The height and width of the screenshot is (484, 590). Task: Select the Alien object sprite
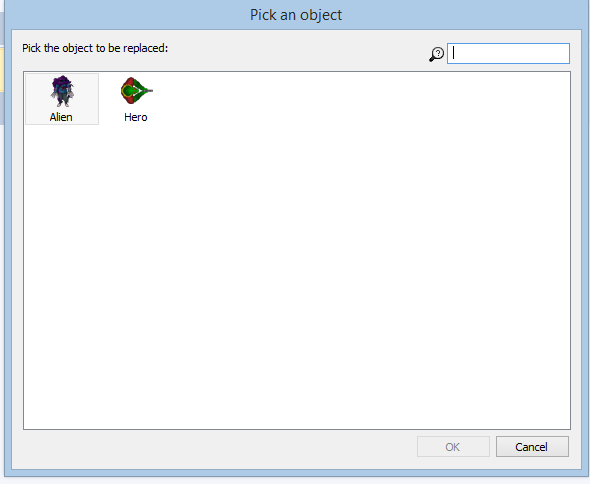[x=62, y=91]
